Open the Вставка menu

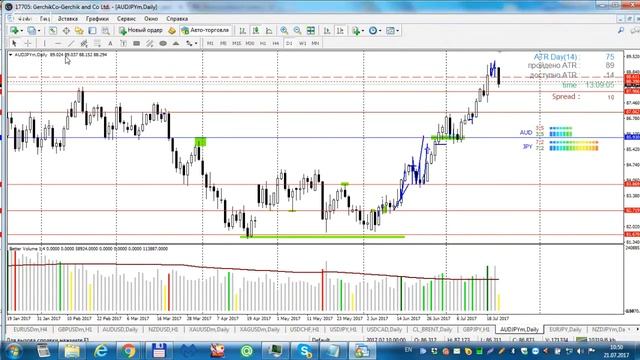(x=68, y=19)
